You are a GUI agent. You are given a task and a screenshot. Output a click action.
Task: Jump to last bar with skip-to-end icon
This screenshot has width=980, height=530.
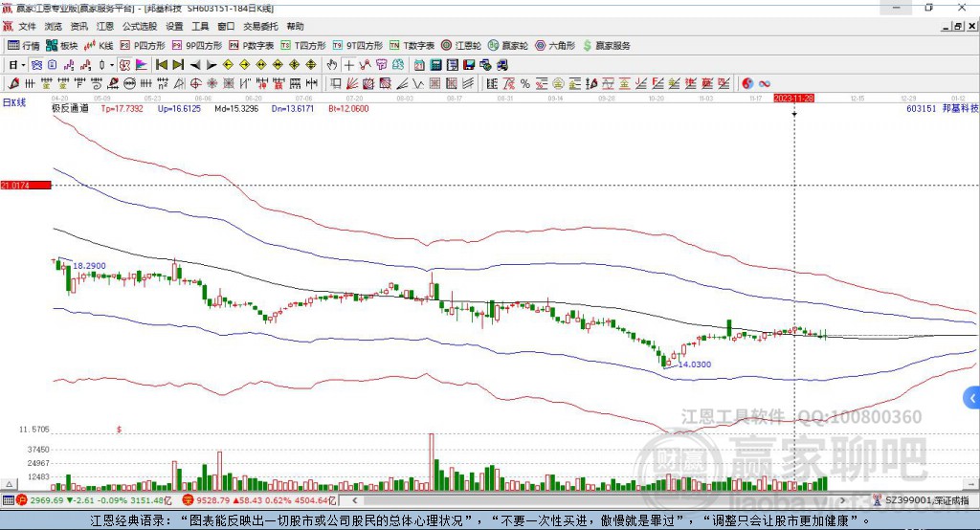(178, 65)
